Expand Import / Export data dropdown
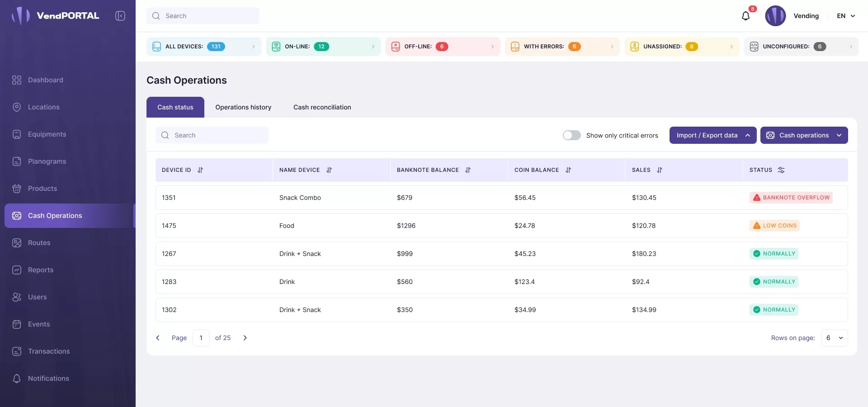 point(712,135)
